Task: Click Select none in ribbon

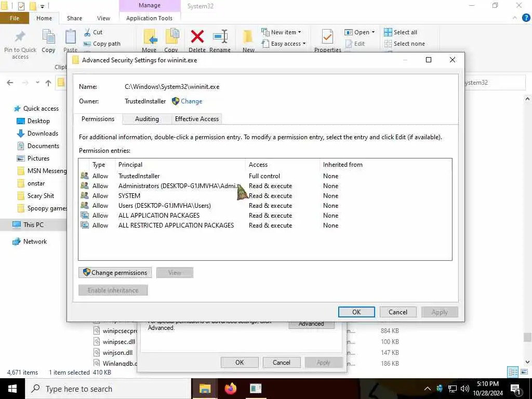Action: [404, 44]
